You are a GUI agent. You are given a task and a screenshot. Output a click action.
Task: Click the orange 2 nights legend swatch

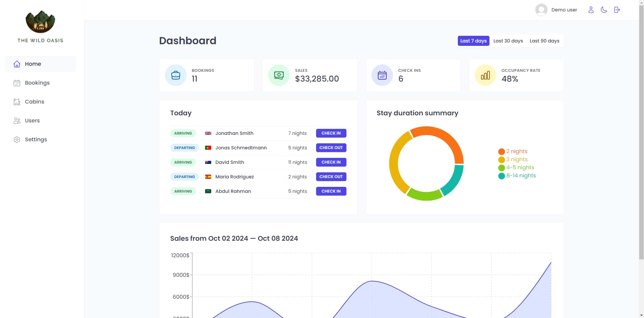click(x=502, y=151)
